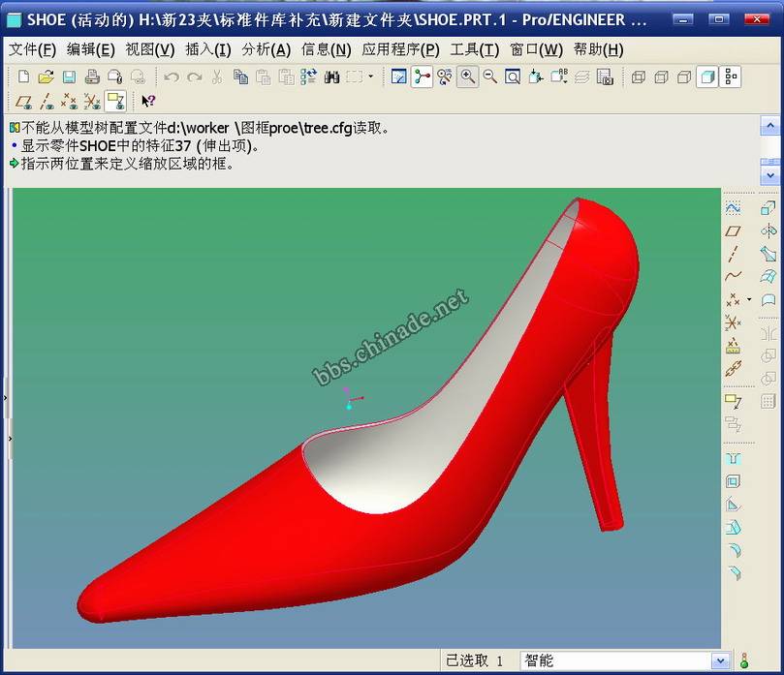Refit the model to screen icon
This screenshot has width=784, height=675.
pyautogui.click(x=513, y=77)
